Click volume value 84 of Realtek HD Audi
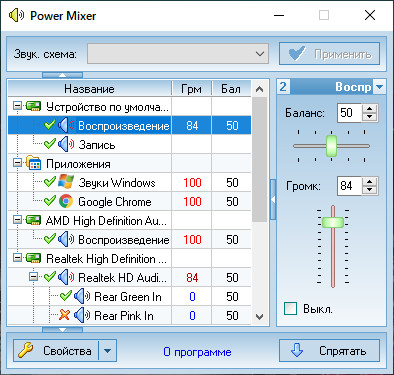The image size is (394, 375). click(192, 278)
